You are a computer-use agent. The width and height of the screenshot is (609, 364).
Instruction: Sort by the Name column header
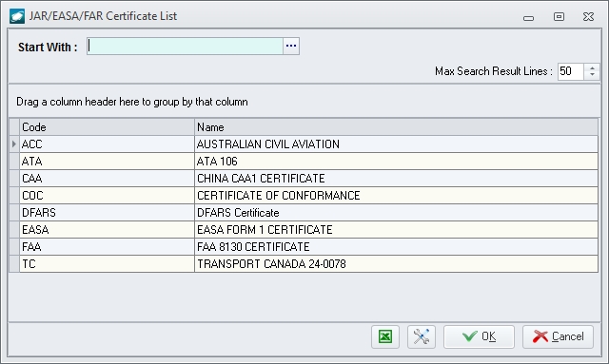click(x=396, y=127)
